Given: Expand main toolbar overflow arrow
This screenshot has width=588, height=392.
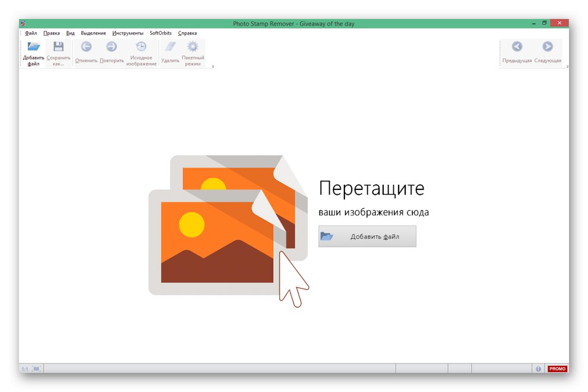Looking at the screenshot, I should click(213, 67).
